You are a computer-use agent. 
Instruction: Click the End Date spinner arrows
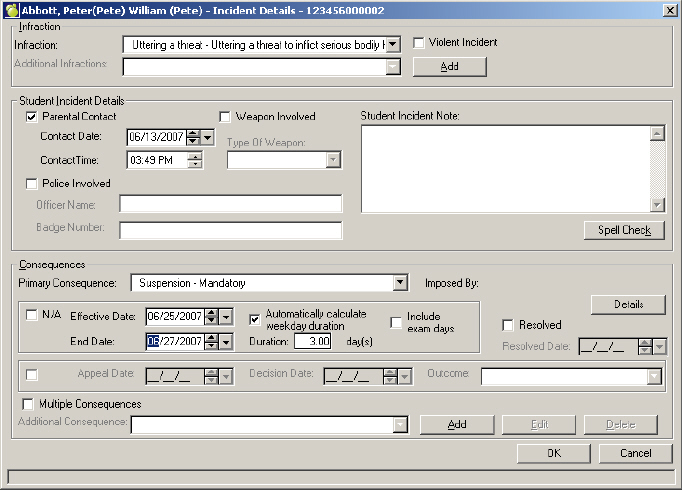coord(211,342)
